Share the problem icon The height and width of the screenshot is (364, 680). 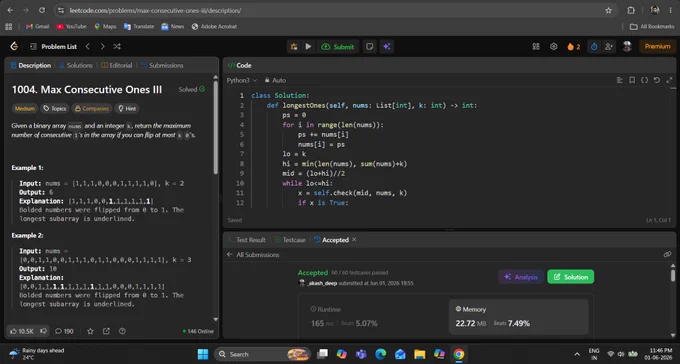point(106,331)
